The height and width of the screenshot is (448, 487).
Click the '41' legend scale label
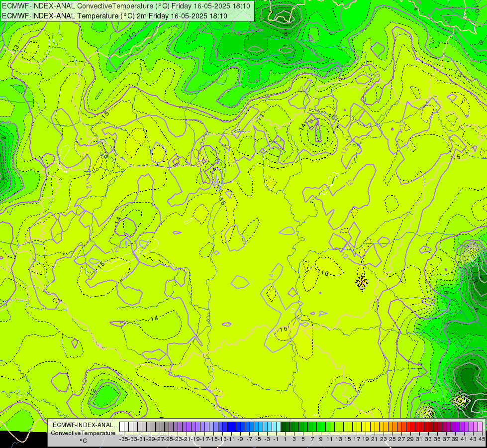(x=464, y=440)
